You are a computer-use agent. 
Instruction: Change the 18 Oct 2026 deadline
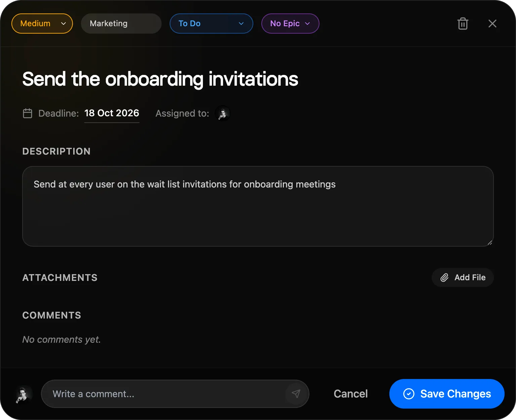pyautogui.click(x=112, y=113)
